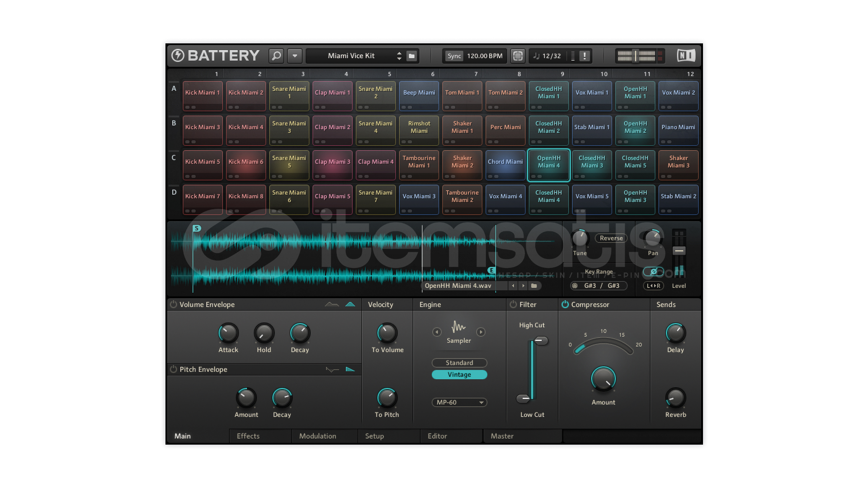Switch to the Modulation tab
The image size is (868, 488).
coord(324,436)
